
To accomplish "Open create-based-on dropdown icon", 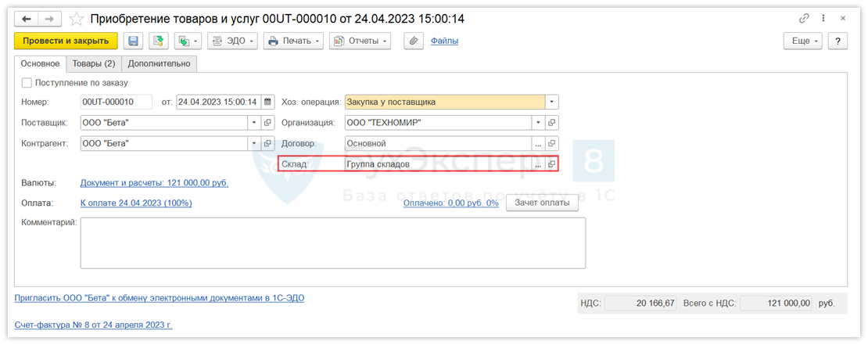I will pos(188,41).
